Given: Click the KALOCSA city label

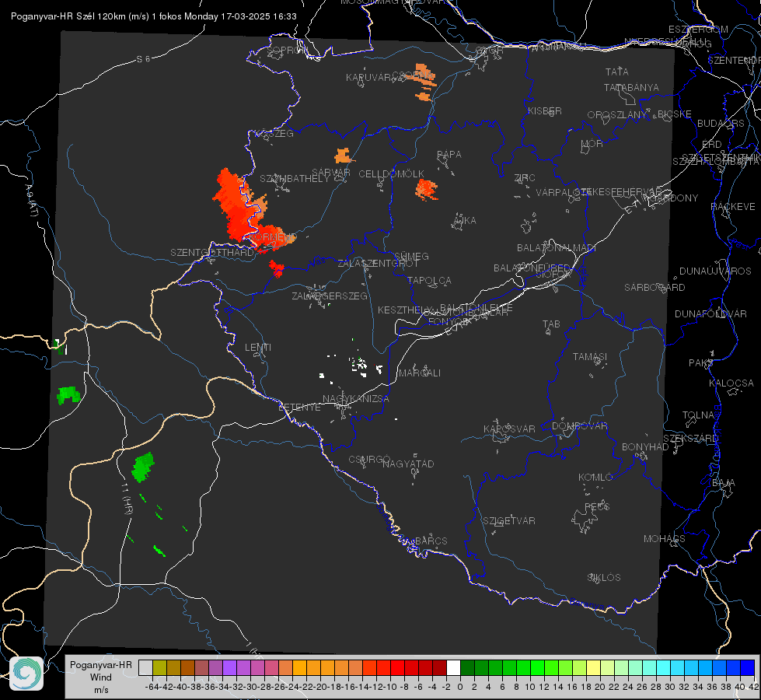Looking at the screenshot, I should pyautogui.click(x=731, y=383).
